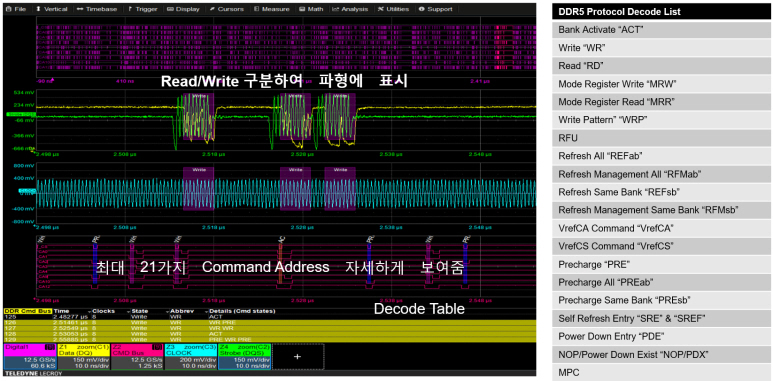
Task: Open the Z1 Data (DQ) zoom descriptor
Action: (x=83, y=356)
